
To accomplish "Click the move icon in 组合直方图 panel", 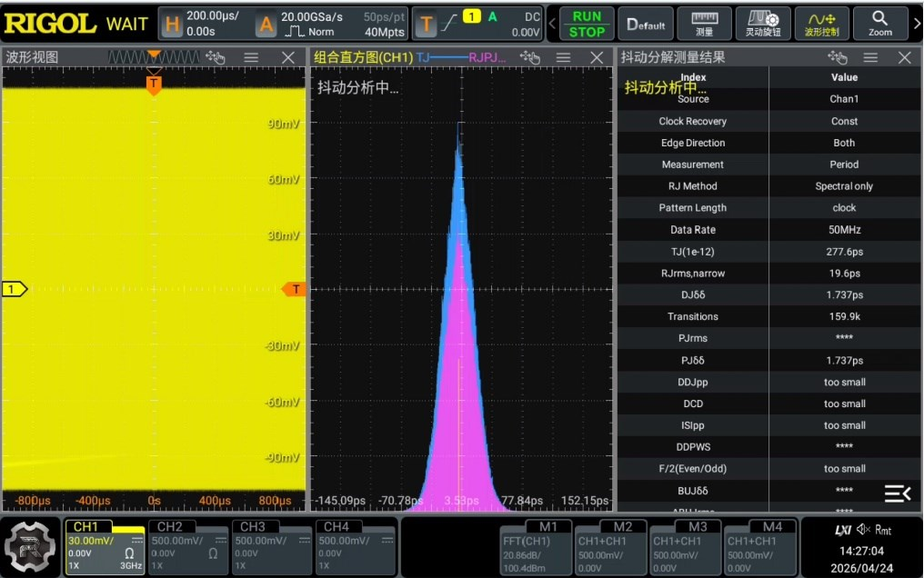I will [530, 57].
